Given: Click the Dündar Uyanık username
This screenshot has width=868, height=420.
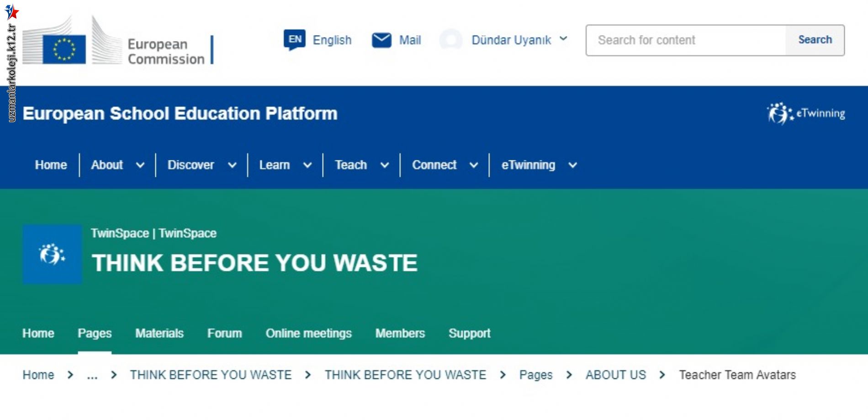Looking at the screenshot, I should pos(511,40).
